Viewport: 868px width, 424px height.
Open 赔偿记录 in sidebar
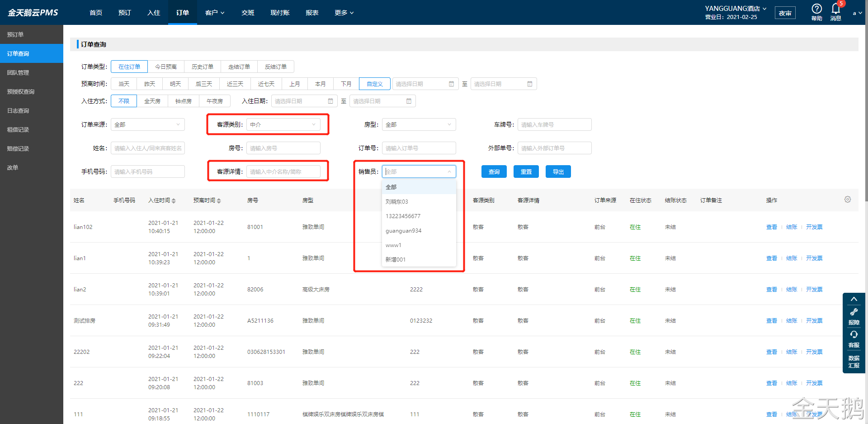click(x=32, y=148)
